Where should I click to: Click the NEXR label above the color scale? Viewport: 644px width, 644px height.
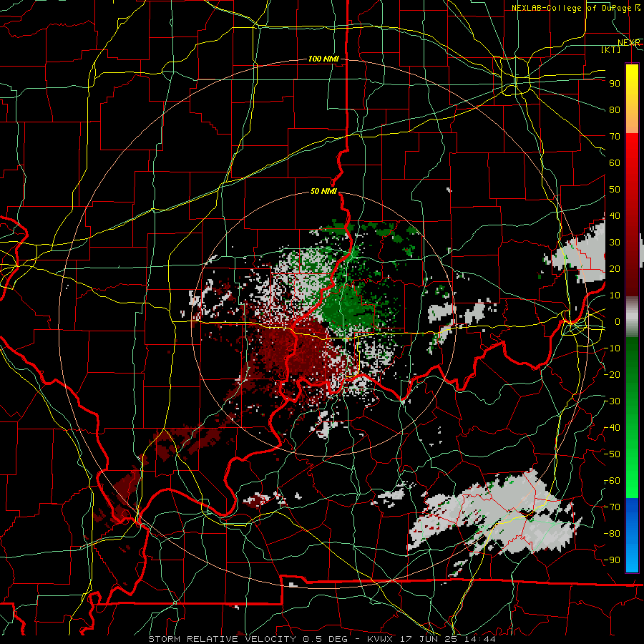coord(628,43)
